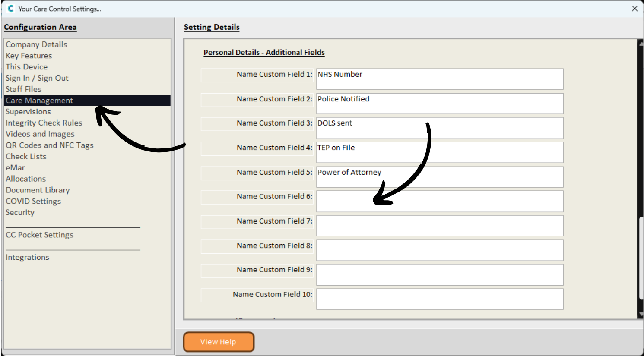Open Company Details configuration

[36, 44]
